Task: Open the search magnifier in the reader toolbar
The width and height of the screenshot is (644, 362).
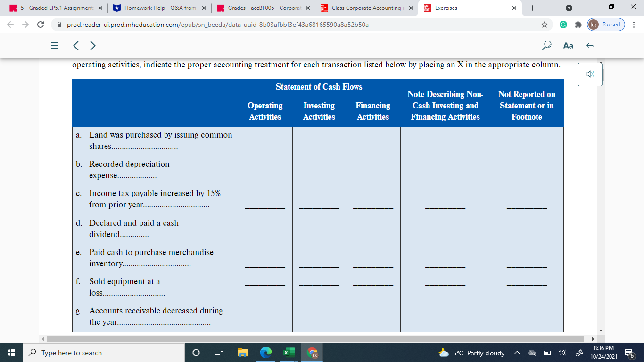Action: coord(546,45)
